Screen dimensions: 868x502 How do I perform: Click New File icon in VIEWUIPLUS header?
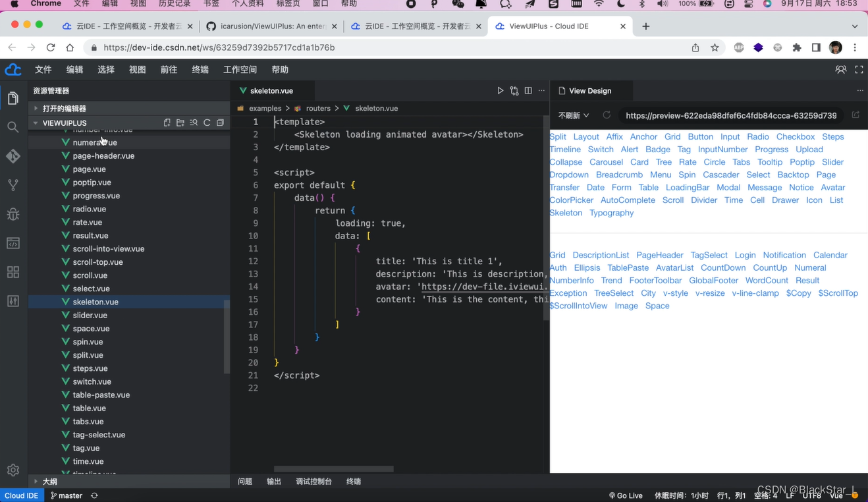click(x=167, y=123)
